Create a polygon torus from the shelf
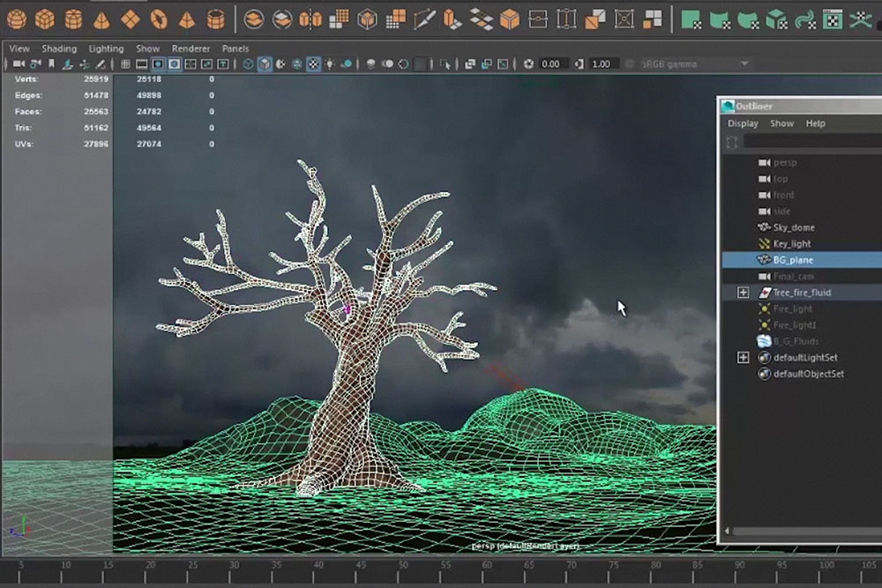Viewport: 882px width, 588px height. [x=159, y=19]
